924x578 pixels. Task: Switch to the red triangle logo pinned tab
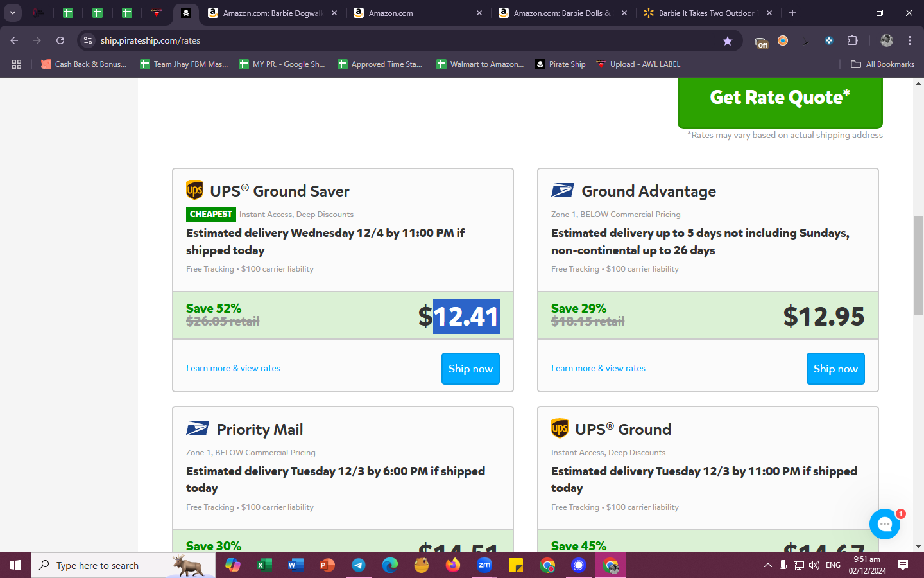coord(156,13)
